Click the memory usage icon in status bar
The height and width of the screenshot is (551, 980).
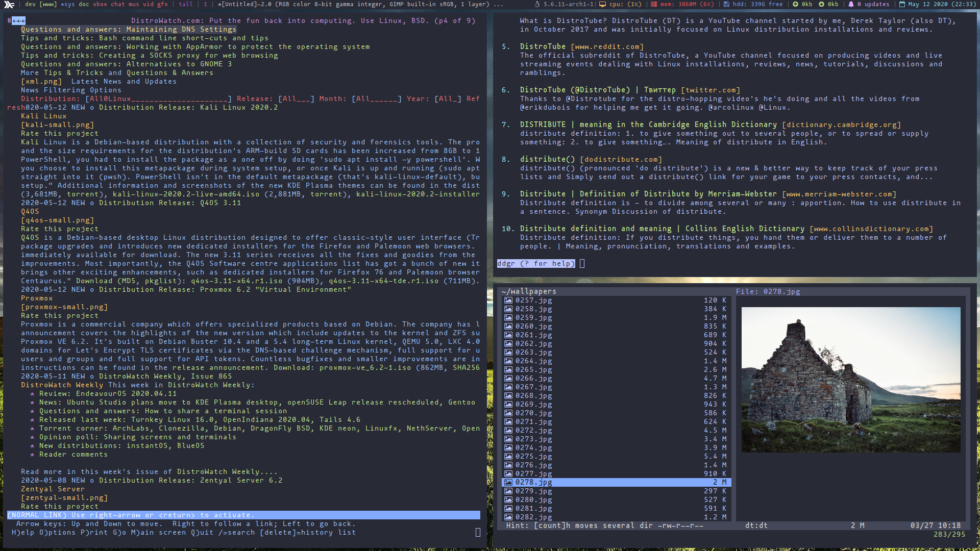point(654,4)
